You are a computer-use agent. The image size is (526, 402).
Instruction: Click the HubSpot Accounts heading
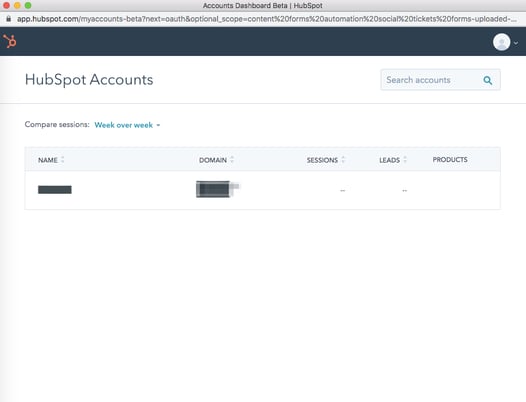tap(89, 80)
